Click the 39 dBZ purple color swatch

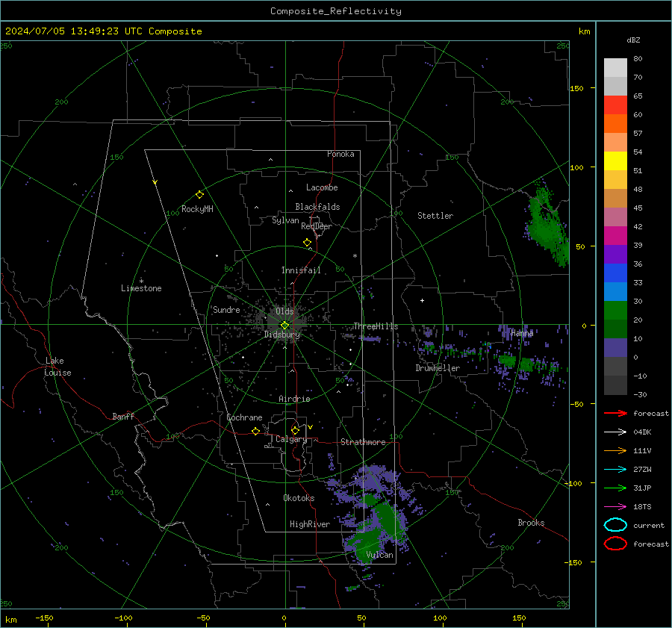click(x=615, y=254)
